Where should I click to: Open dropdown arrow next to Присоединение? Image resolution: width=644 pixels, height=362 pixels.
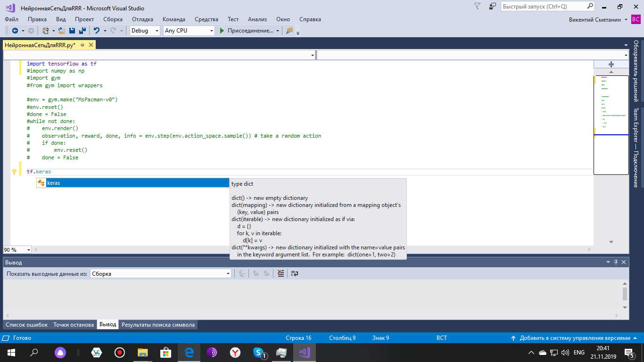[278, 31]
